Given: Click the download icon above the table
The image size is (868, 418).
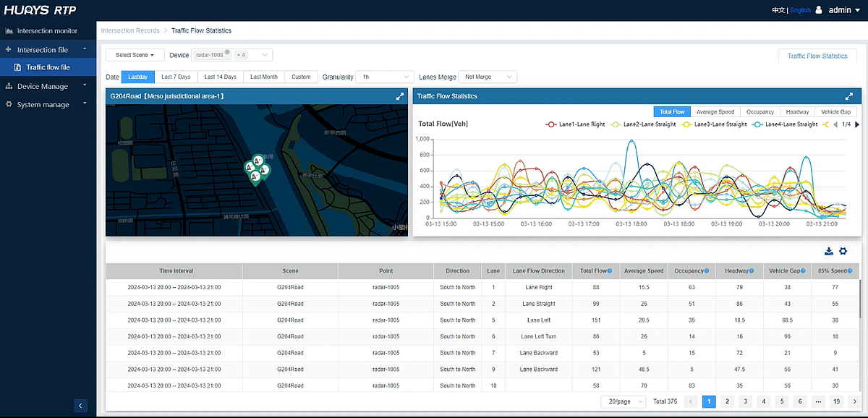Looking at the screenshot, I should pos(828,251).
